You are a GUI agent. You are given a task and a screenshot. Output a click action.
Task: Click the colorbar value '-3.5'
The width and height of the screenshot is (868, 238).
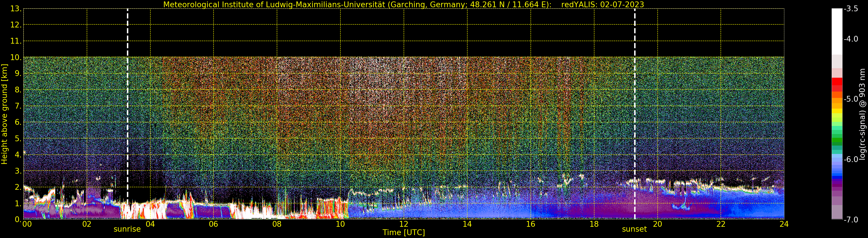tap(851, 9)
